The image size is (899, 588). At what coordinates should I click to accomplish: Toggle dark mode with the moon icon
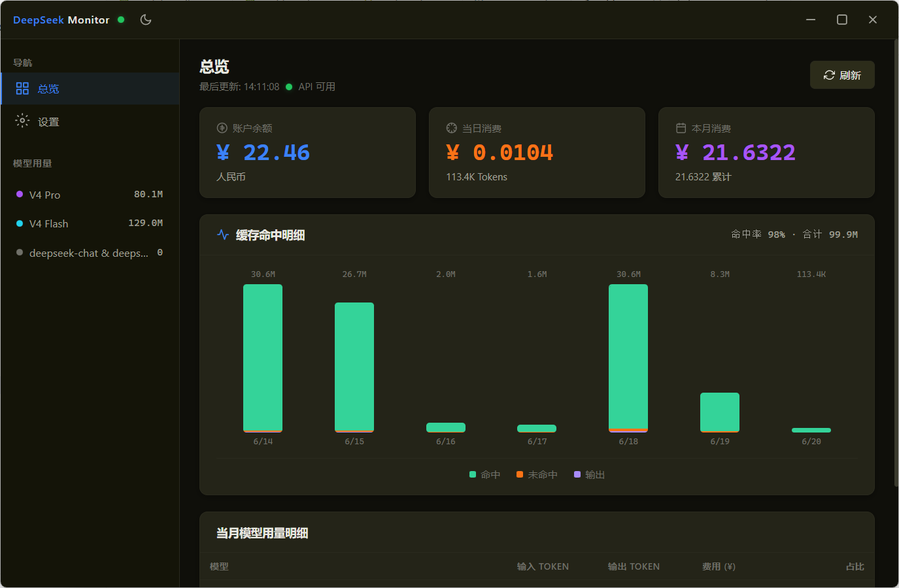tap(146, 20)
